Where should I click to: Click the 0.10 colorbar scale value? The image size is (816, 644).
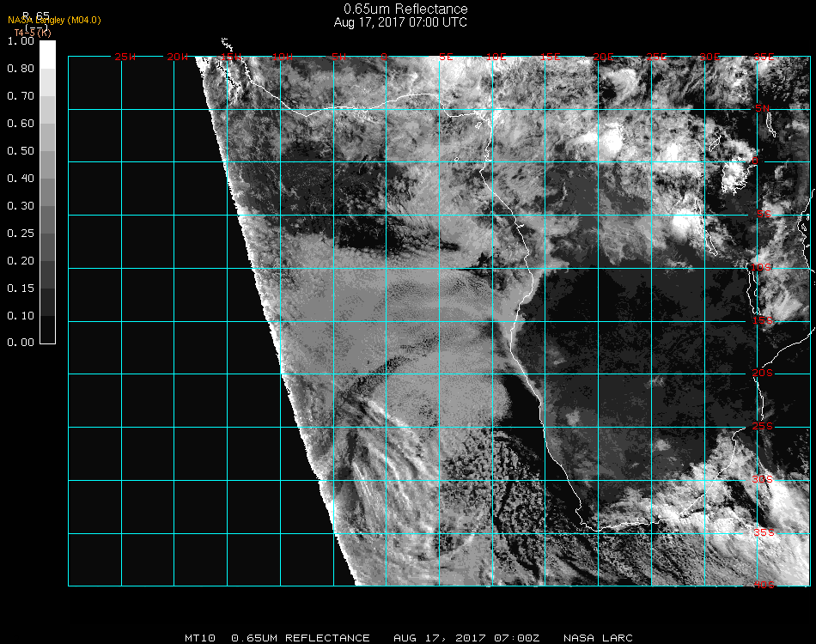[x=21, y=316]
